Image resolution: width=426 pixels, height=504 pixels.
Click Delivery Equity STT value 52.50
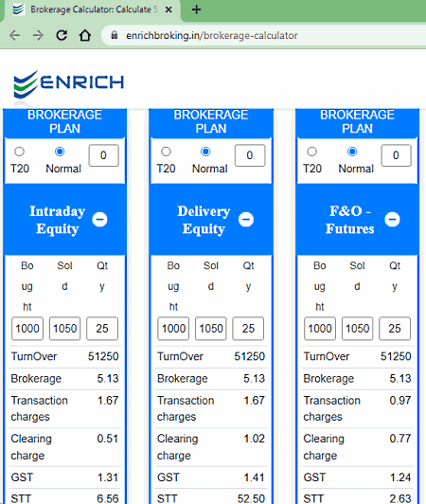[x=251, y=498]
